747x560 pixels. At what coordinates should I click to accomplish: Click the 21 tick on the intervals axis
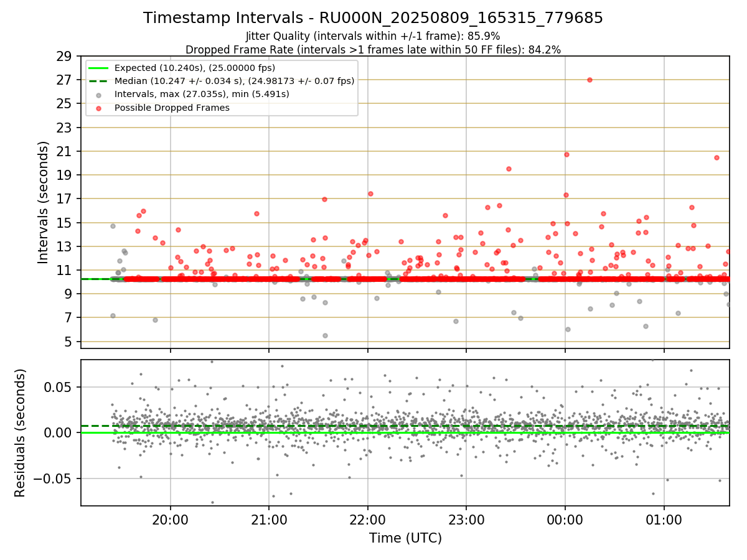(x=65, y=151)
